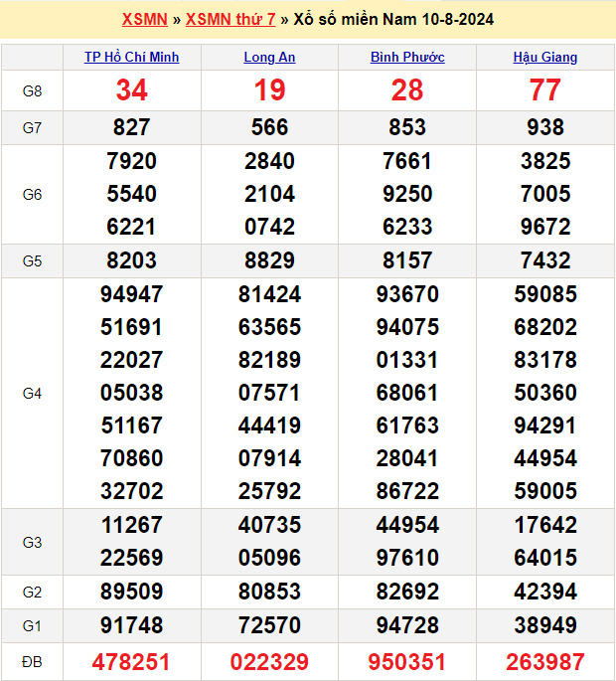Screen dimensions: 616x681
Task: Click the special prize number 022329
Action: [x=269, y=661]
